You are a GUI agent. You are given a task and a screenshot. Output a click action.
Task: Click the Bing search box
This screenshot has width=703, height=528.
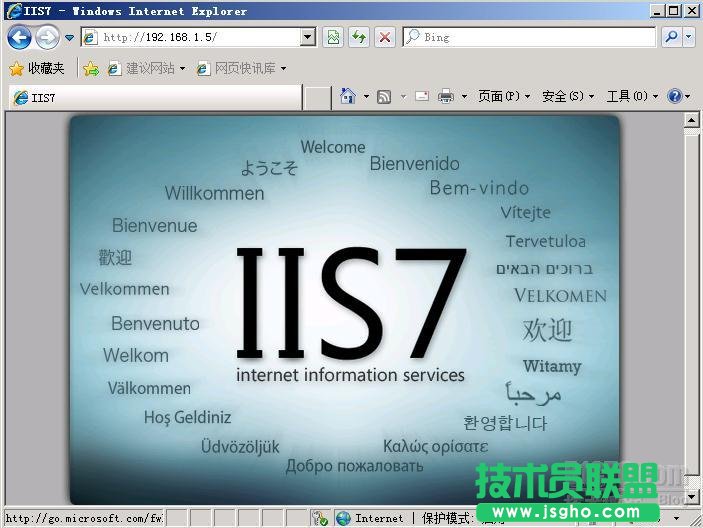[x=529, y=37]
